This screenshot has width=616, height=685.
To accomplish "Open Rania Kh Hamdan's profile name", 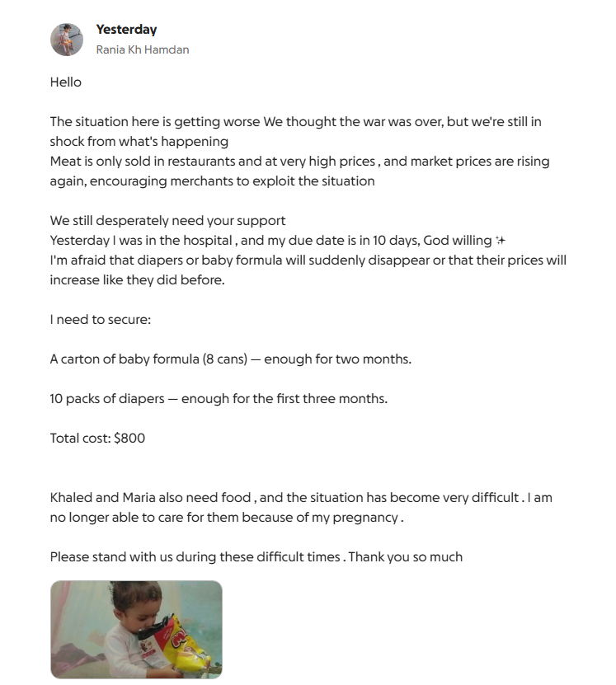I will click(x=143, y=49).
